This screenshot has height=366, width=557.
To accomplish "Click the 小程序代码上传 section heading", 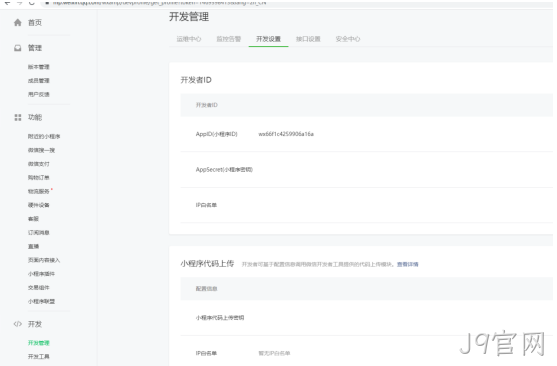I will 207,264.
